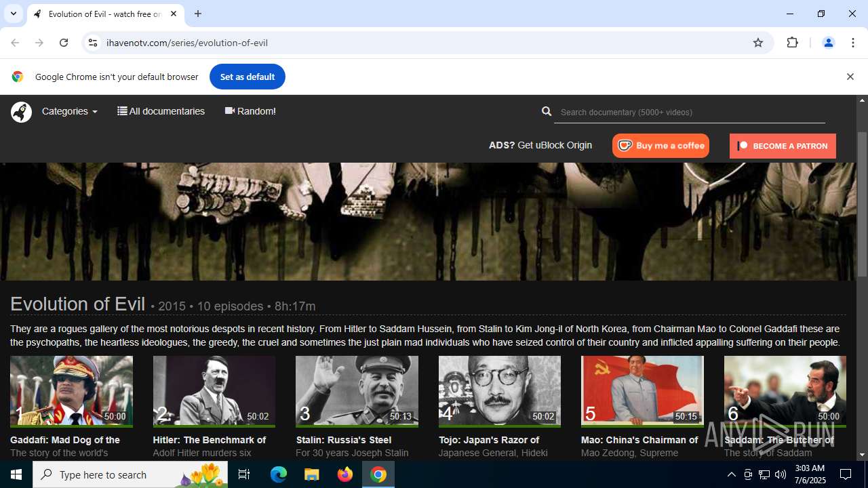The height and width of the screenshot is (488, 868).
Task: Open the Tojo episode thumbnail
Action: click(500, 391)
